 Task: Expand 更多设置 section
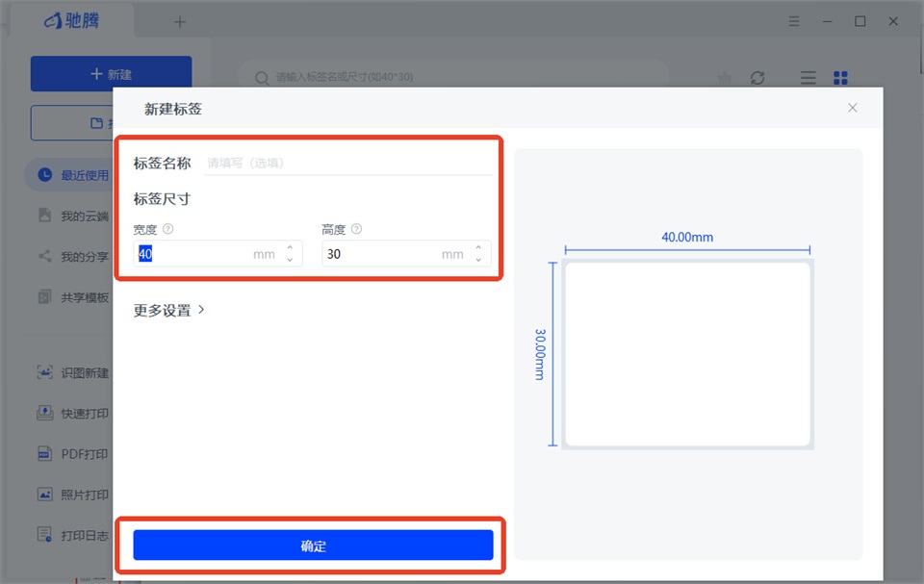click(x=168, y=310)
